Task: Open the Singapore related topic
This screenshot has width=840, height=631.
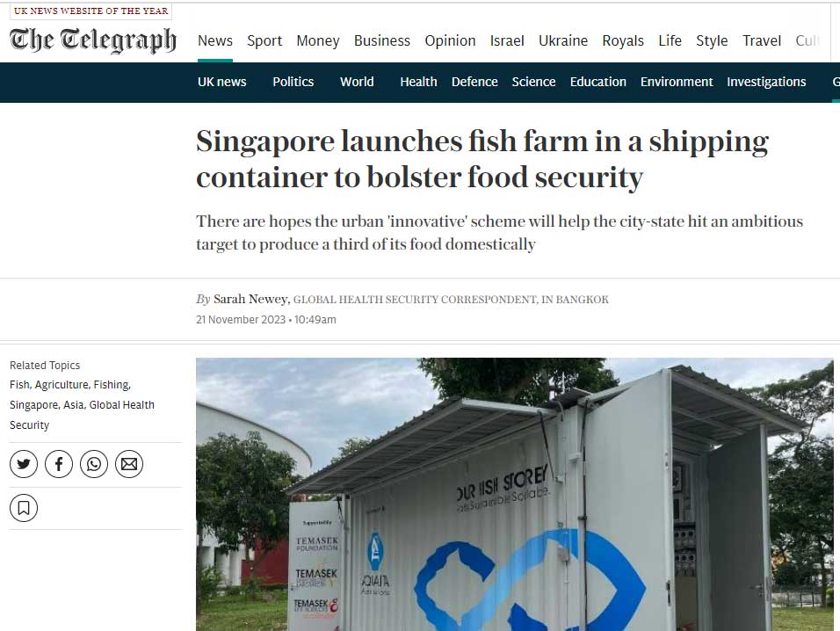Action: pos(33,405)
